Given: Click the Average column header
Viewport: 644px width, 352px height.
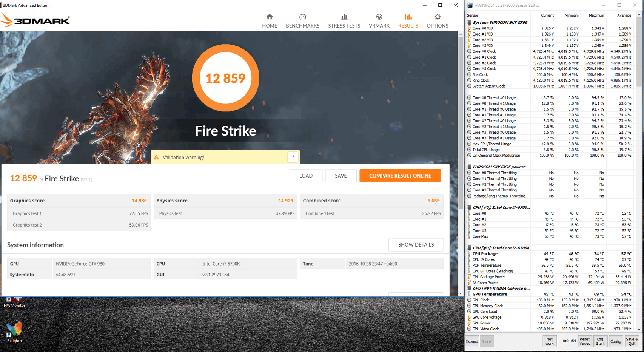Looking at the screenshot, I should click(x=620, y=15).
